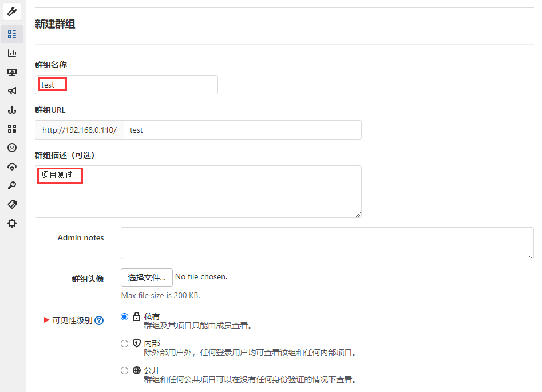Select the 公开 public visibility radio
This screenshot has width=542, height=392.
click(124, 371)
